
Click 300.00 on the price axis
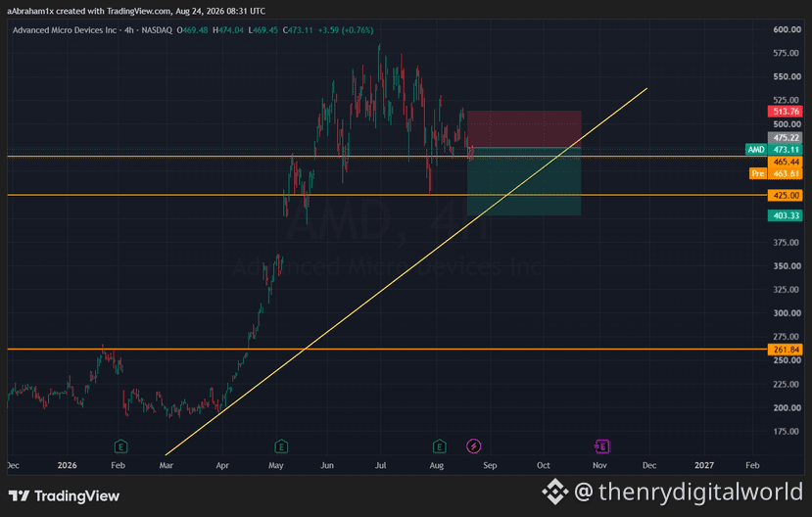coord(787,313)
